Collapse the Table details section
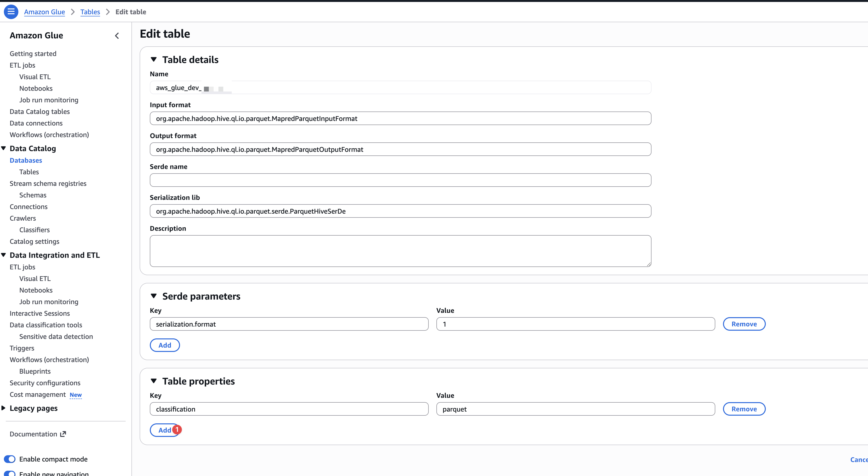The width and height of the screenshot is (868, 476). pyautogui.click(x=154, y=60)
